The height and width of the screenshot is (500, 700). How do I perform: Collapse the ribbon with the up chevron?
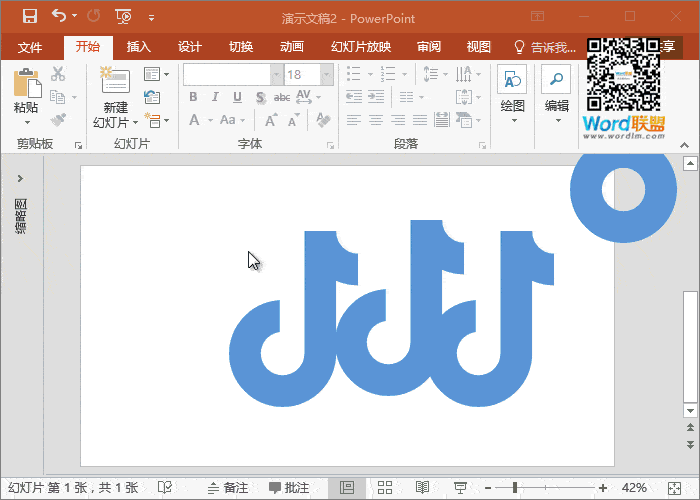pos(684,145)
